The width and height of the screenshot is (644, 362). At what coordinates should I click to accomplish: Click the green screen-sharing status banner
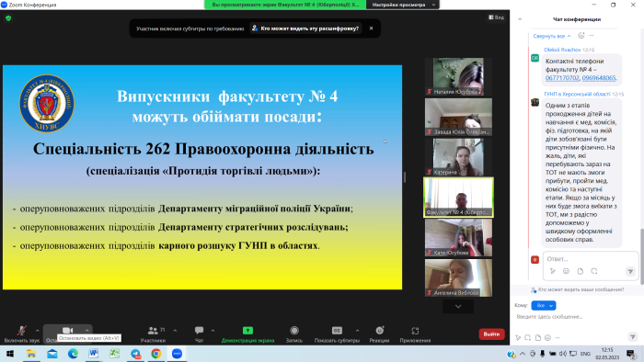point(285,5)
